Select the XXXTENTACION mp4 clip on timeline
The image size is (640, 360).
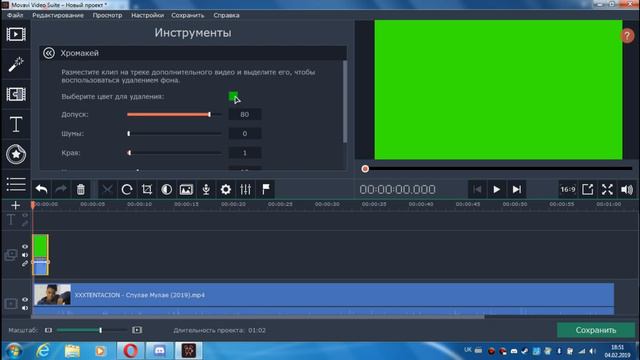324,298
